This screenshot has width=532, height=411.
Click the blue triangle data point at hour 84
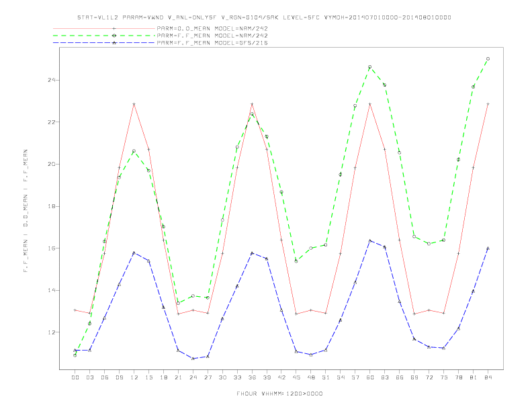click(488, 248)
